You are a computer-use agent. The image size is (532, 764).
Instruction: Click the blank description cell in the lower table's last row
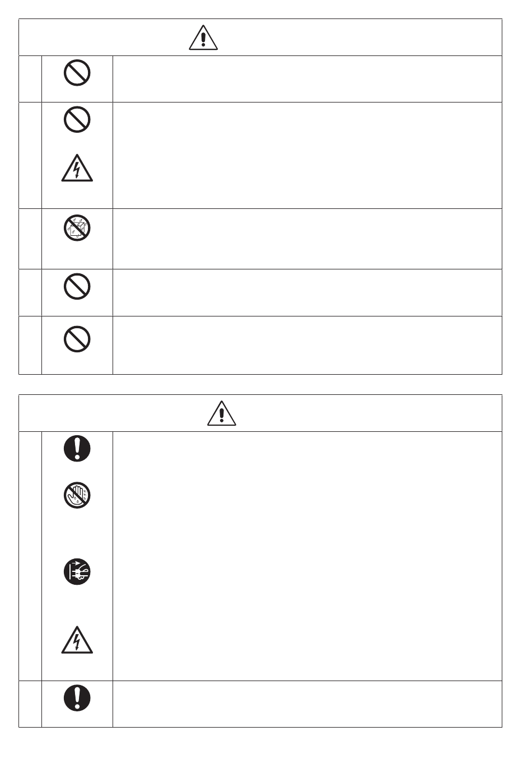click(307, 704)
